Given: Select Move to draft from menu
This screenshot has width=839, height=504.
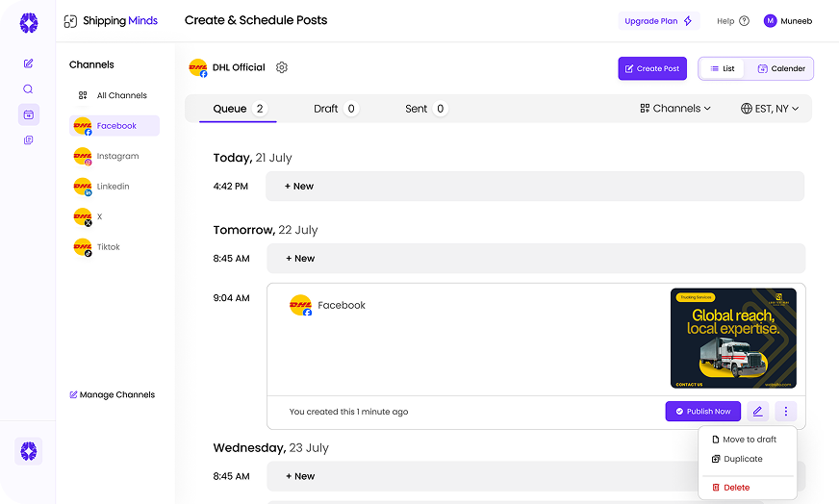Looking at the screenshot, I should [x=749, y=440].
